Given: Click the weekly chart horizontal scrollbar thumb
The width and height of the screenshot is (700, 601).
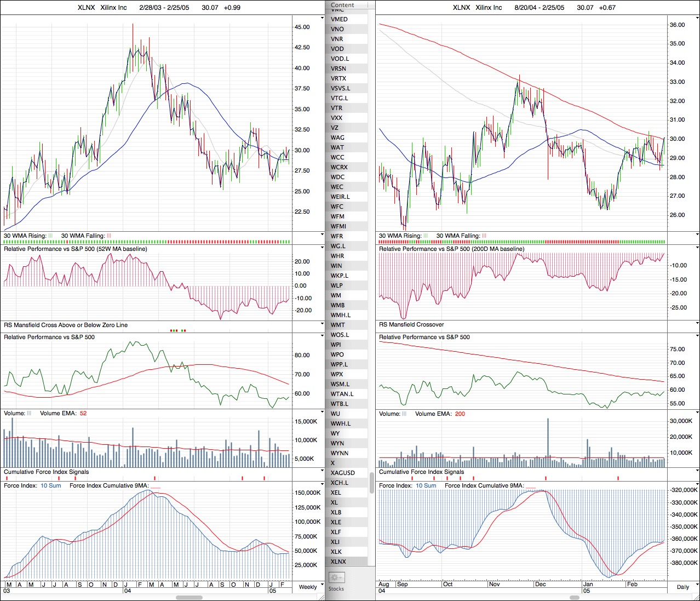Looking at the screenshot, I should [x=189, y=598].
